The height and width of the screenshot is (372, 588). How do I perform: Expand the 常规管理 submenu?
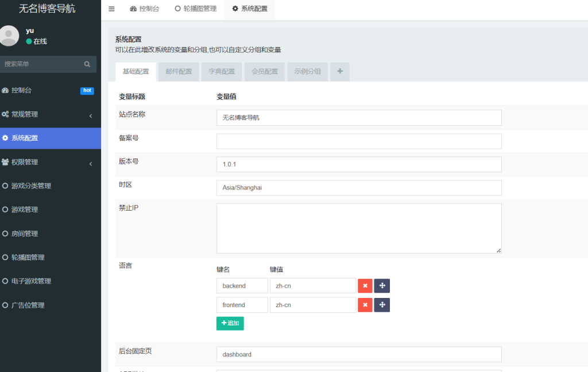point(34,114)
